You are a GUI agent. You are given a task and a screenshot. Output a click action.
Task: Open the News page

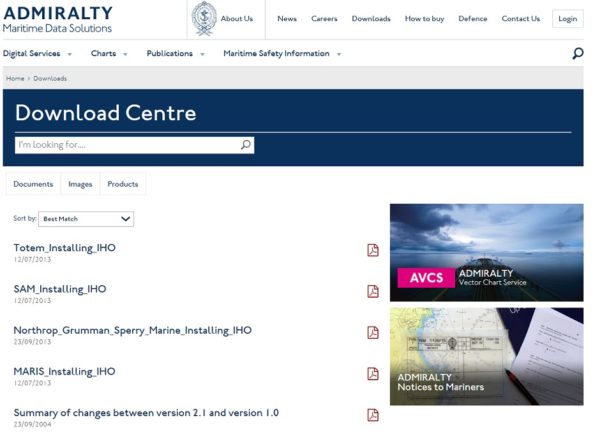pos(287,19)
